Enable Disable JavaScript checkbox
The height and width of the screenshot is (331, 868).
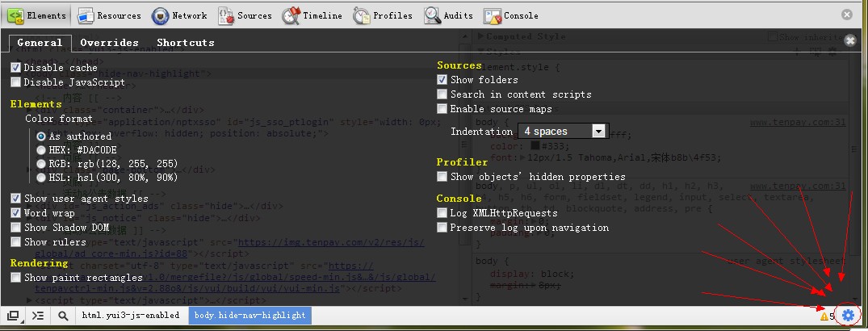(x=16, y=82)
